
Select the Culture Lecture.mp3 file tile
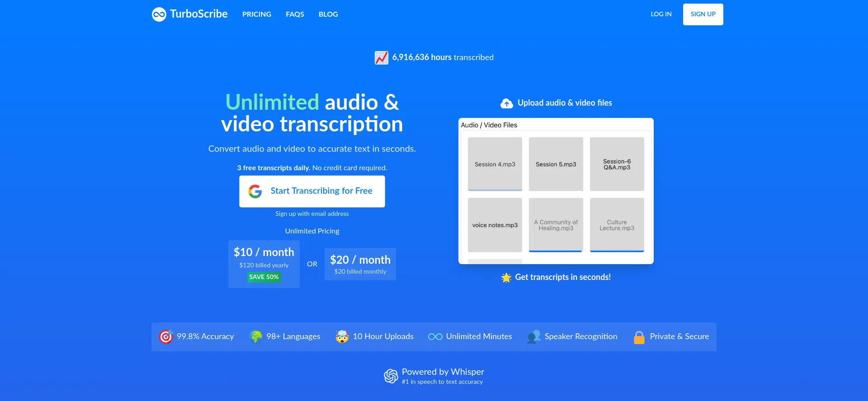[617, 225]
